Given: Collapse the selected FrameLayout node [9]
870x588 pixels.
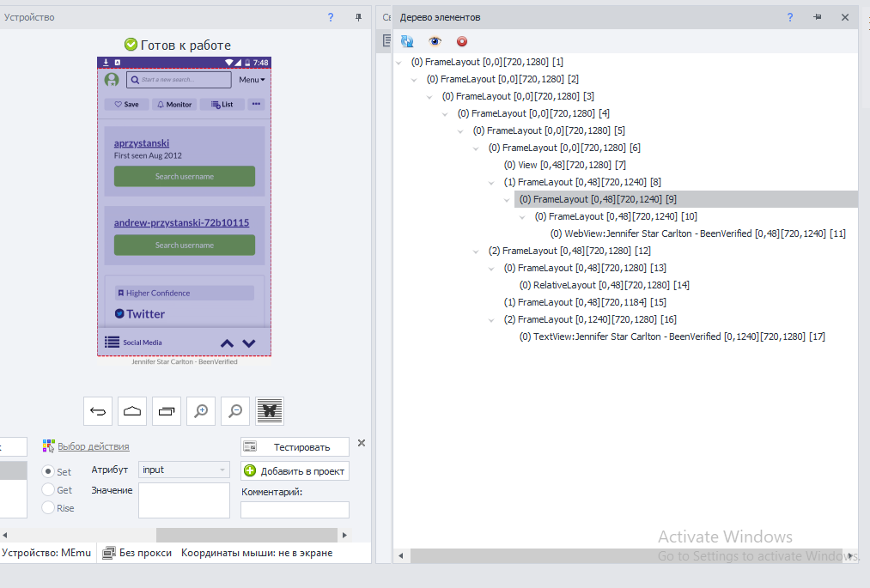Looking at the screenshot, I should pos(507,200).
